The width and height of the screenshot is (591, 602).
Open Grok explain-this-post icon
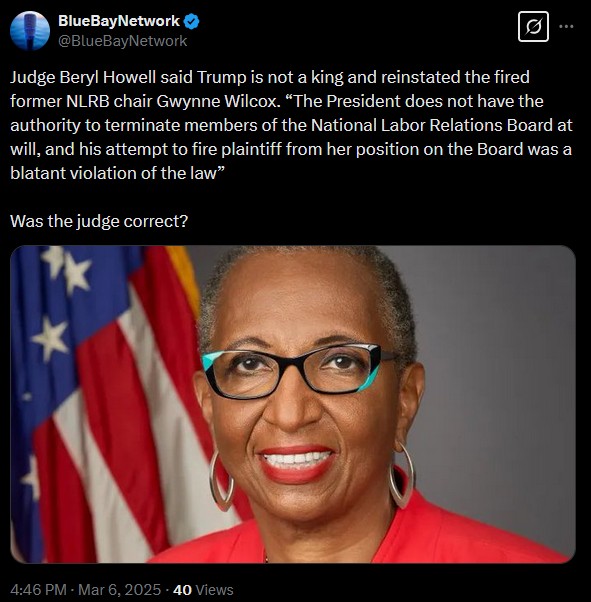[533, 26]
